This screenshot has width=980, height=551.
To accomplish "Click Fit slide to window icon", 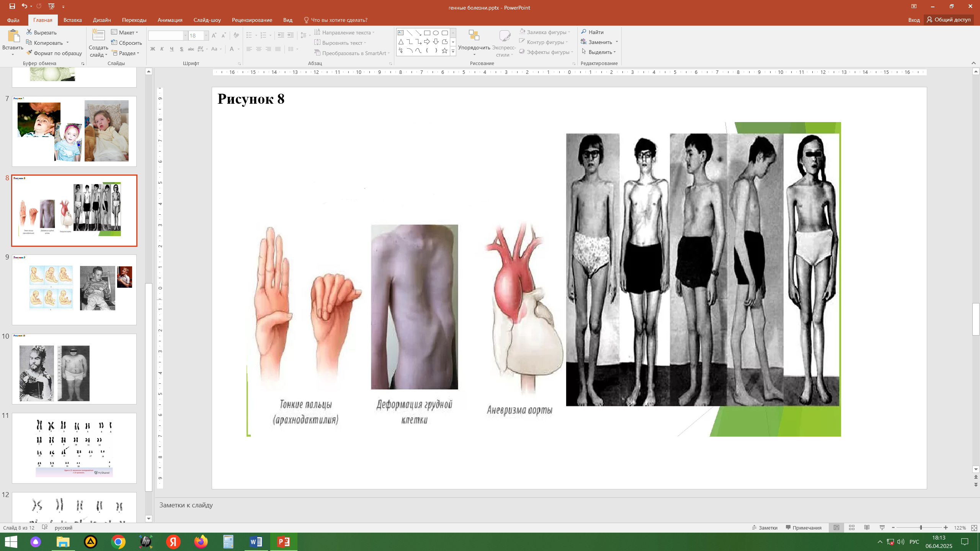I will 974,528.
